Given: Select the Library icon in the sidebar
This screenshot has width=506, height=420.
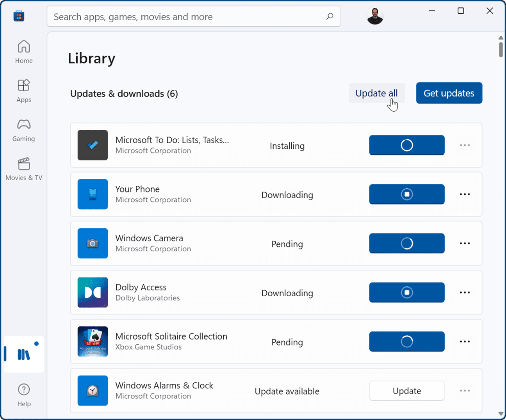Looking at the screenshot, I should 24,353.
